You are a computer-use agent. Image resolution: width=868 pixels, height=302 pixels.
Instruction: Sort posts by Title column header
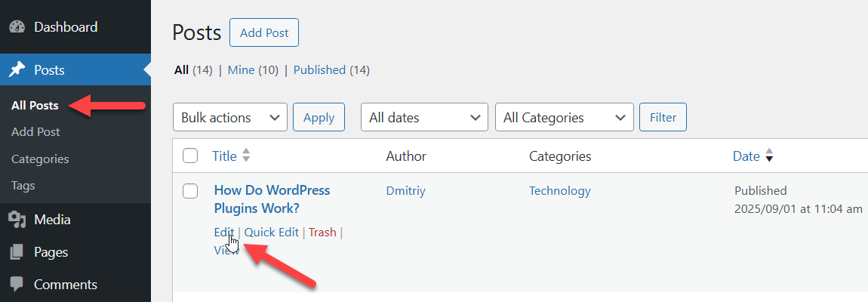click(224, 156)
